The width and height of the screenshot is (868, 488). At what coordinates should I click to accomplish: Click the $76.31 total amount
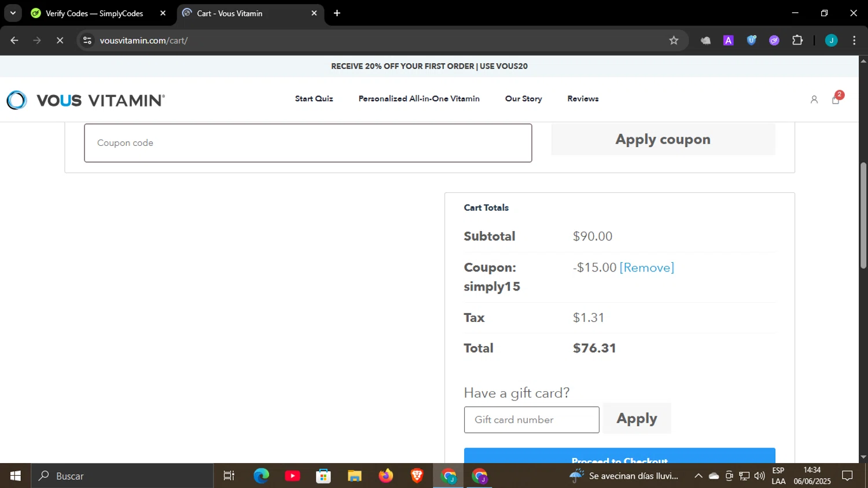click(x=594, y=348)
